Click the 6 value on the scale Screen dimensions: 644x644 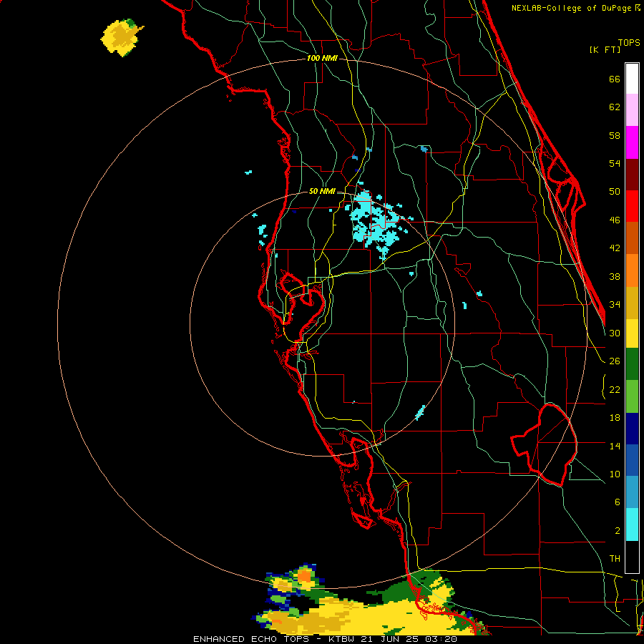point(617,502)
